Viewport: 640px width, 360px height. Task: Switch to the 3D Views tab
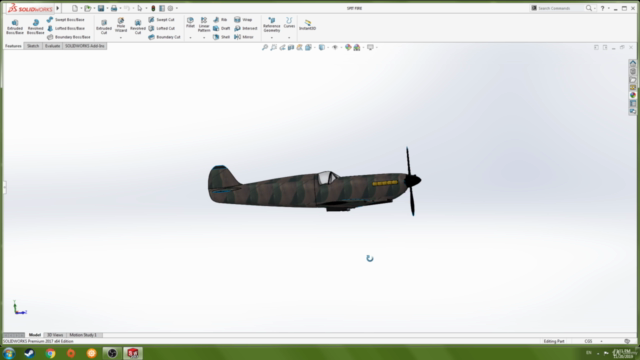point(55,335)
